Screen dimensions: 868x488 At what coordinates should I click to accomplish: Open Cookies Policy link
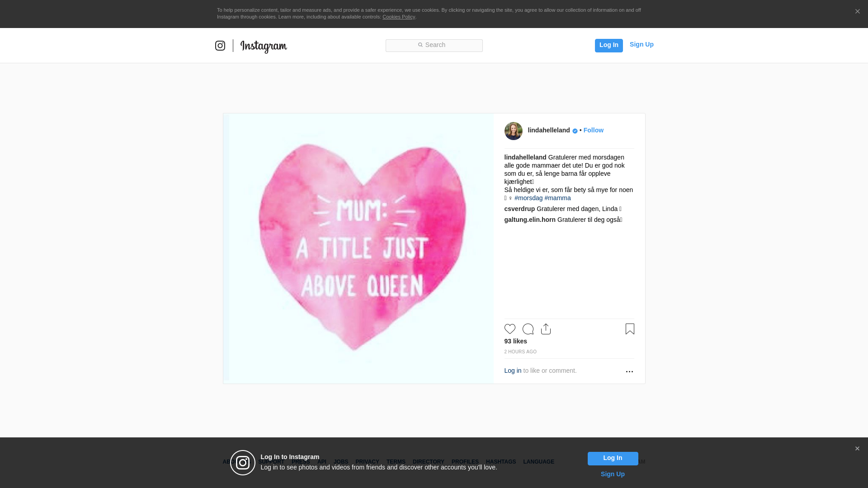click(398, 17)
